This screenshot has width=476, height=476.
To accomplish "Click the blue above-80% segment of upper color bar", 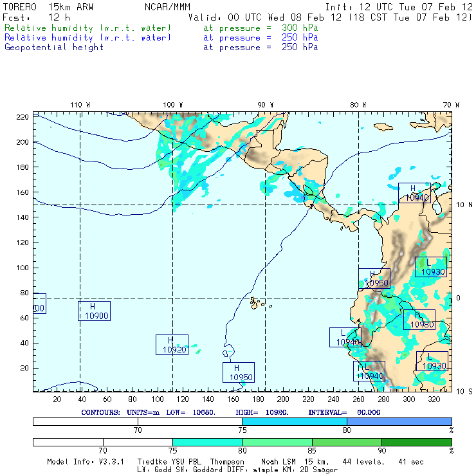I will pos(399,421).
